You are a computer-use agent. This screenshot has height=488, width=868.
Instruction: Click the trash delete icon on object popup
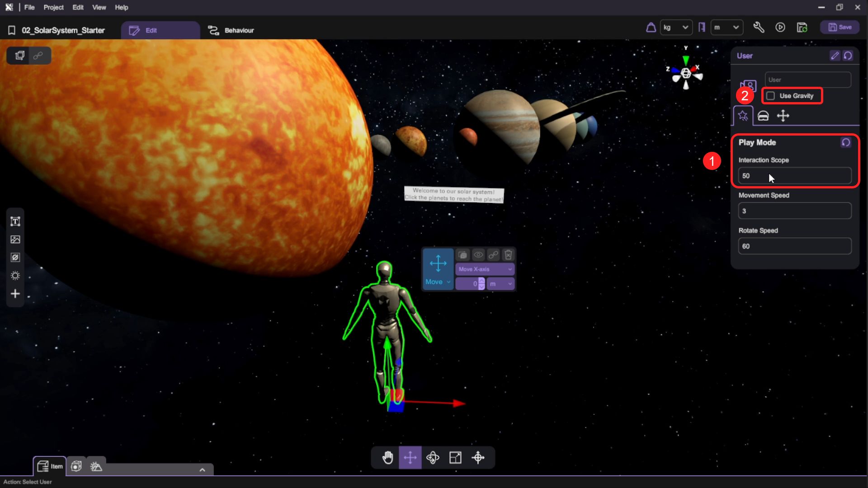point(508,255)
